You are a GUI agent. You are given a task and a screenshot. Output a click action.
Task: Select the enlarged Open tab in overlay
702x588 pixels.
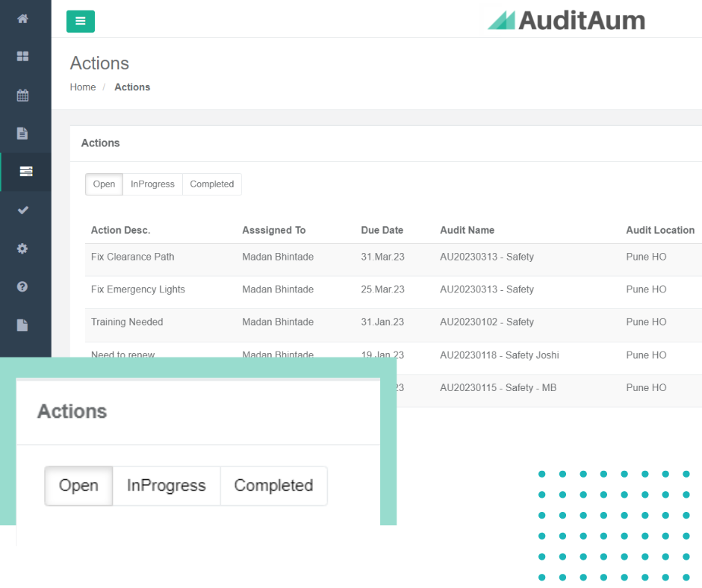(79, 486)
